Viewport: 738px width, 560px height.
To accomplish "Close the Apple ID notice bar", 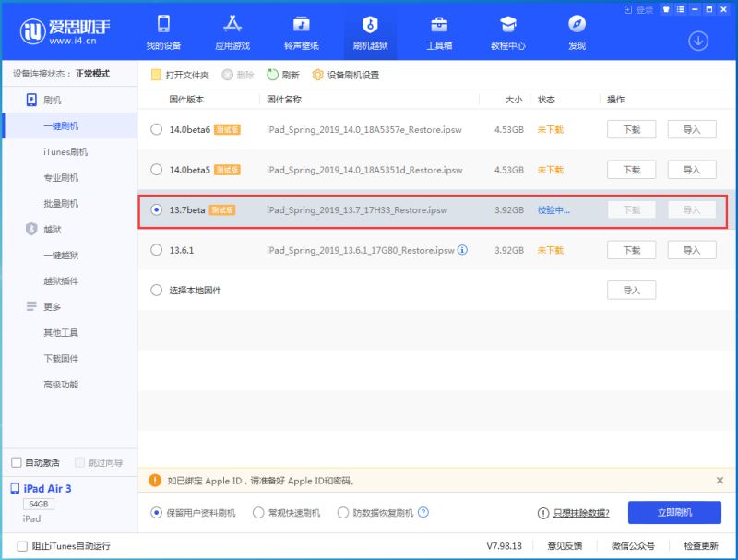I will [x=720, y=480].
